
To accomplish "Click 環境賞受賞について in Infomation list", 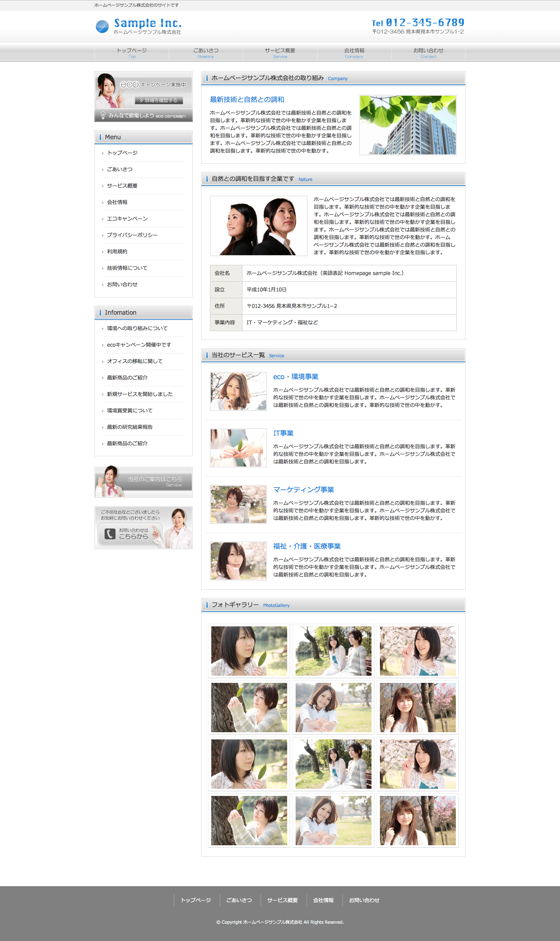I will [x=129, y=410].
